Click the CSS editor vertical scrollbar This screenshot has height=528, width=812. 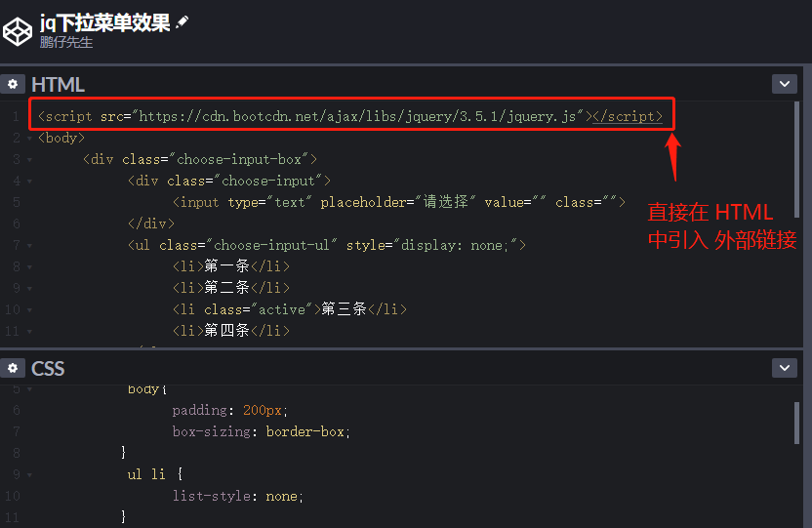796,423
